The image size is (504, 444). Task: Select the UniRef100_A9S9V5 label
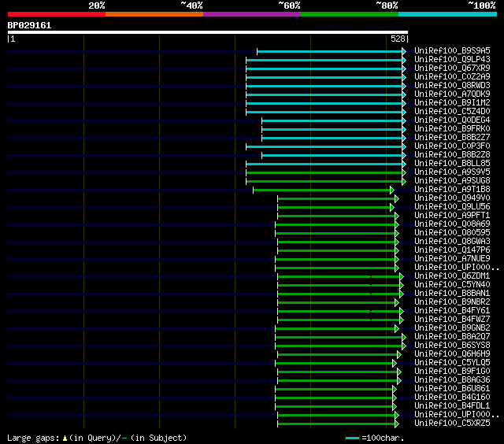tap(452, 172)
